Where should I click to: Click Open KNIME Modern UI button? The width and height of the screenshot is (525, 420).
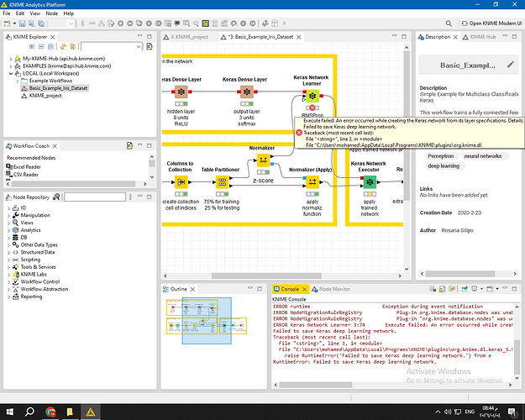pyautogui.click(x=491, y=24)
